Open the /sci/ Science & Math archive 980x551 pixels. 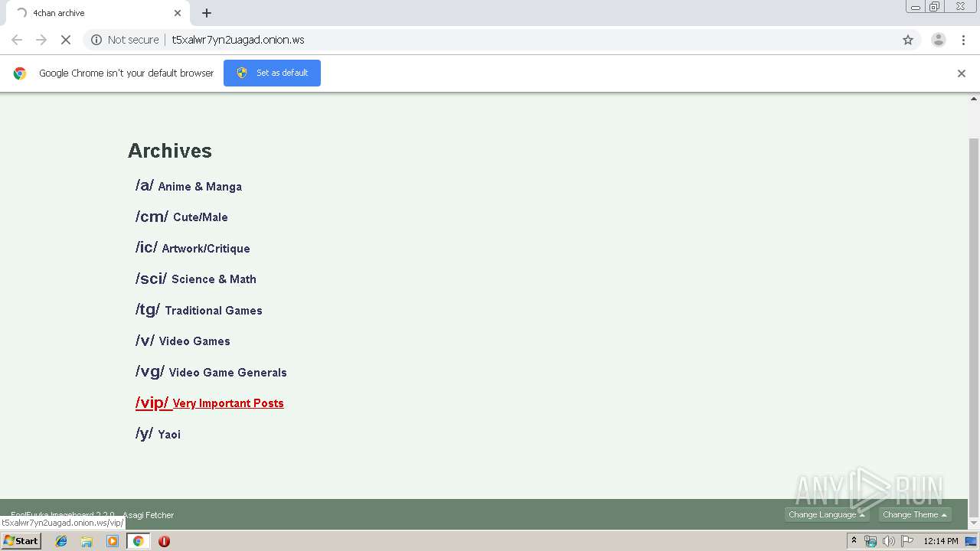click(196, 279)
